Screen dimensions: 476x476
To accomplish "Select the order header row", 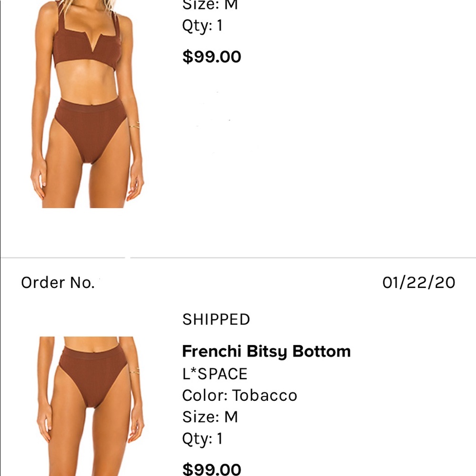I will (238, 282).
